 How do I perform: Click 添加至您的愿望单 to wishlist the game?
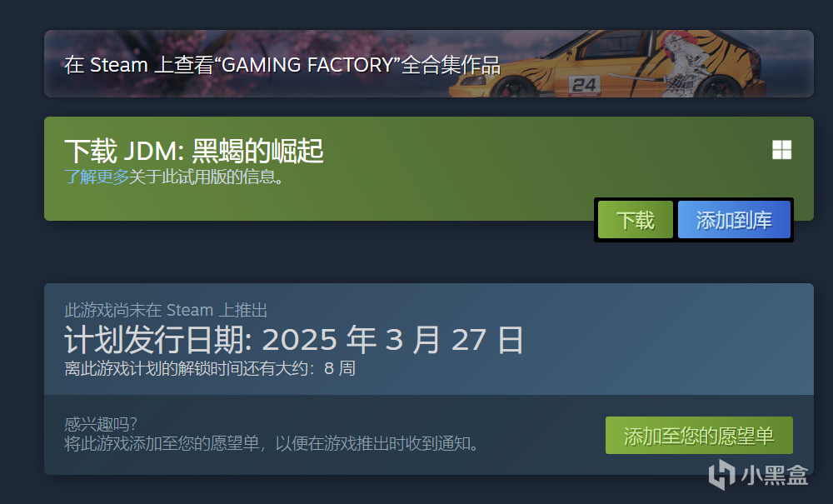tap(699, 436)
